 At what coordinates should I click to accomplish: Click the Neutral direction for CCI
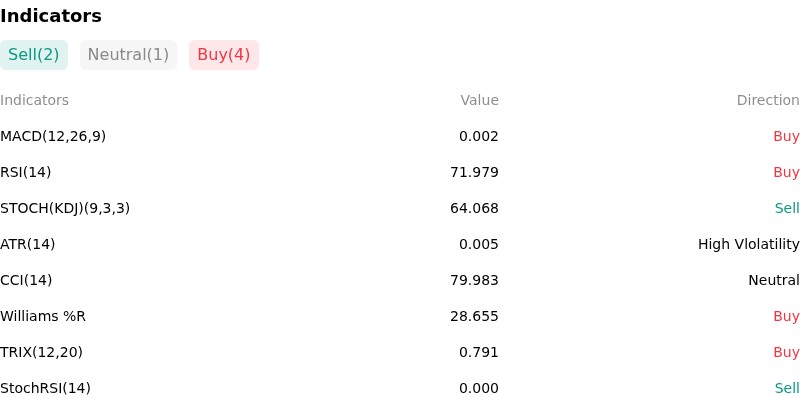coord(774,280)
